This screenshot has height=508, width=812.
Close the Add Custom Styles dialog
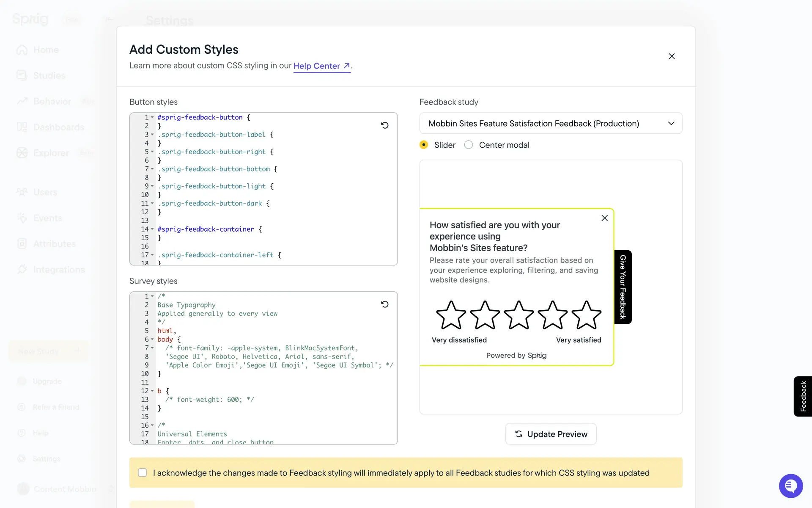[x=672, y=56]
